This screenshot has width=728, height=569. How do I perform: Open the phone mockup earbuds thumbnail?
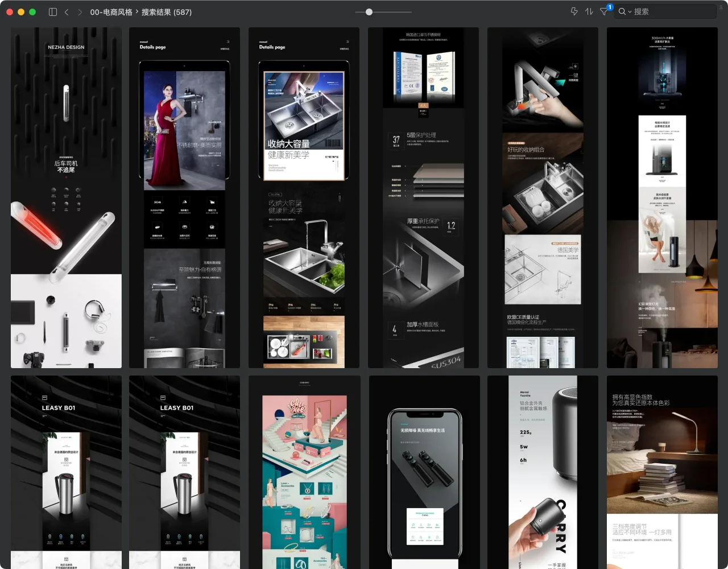click(x=424, y=472)
